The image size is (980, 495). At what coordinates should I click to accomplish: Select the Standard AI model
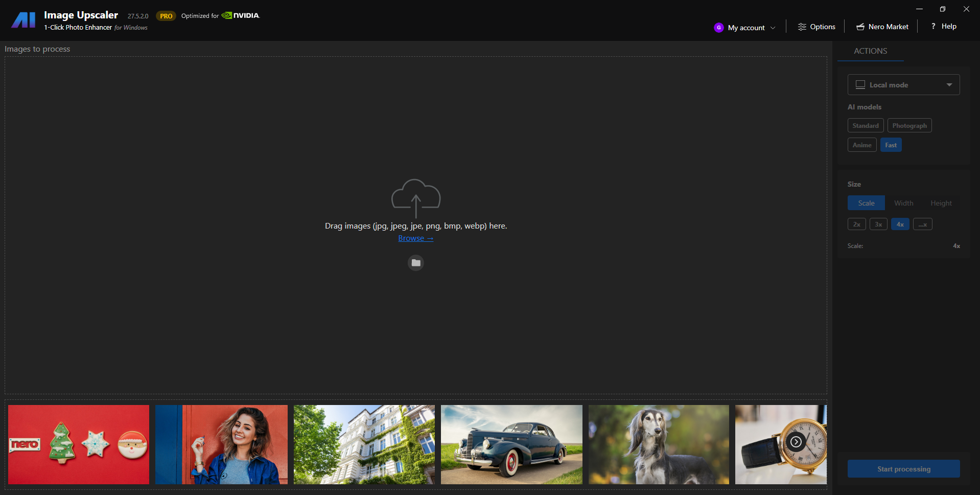click(865, 126)
